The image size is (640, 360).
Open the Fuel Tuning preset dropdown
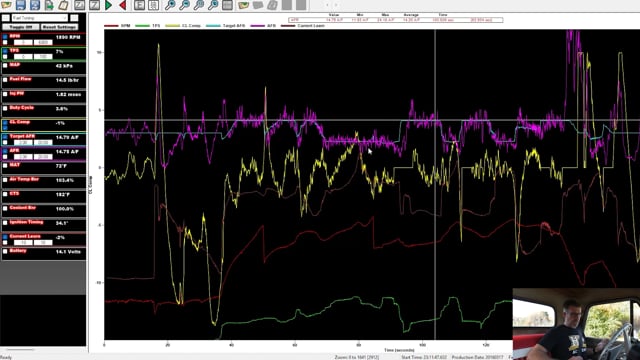click(x=40, y=18)
